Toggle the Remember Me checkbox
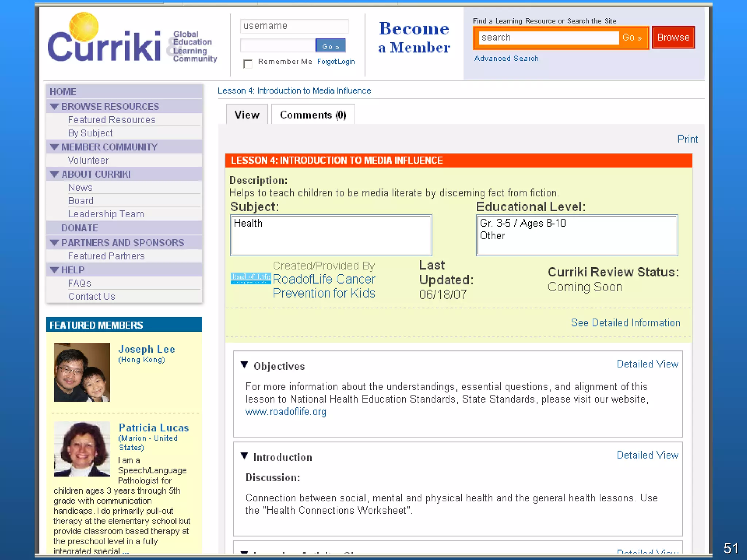 (x=248, y=64)
